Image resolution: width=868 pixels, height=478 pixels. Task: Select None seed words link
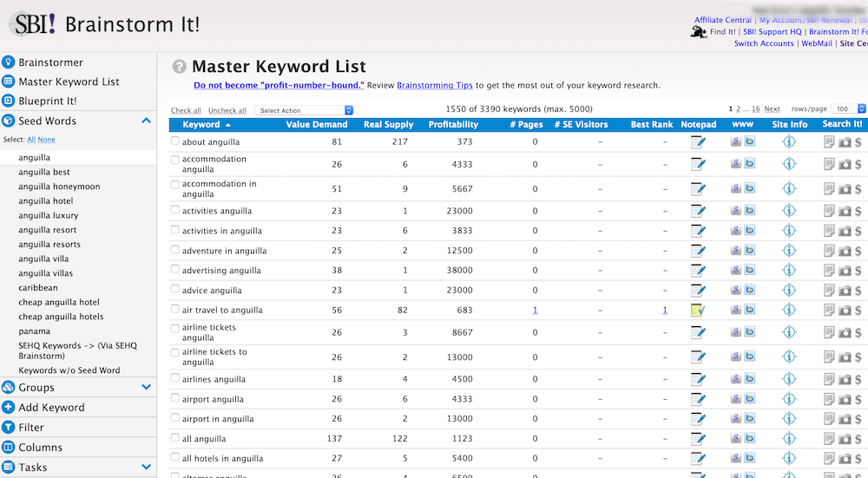pyautogui.click(x=47, y=140)
